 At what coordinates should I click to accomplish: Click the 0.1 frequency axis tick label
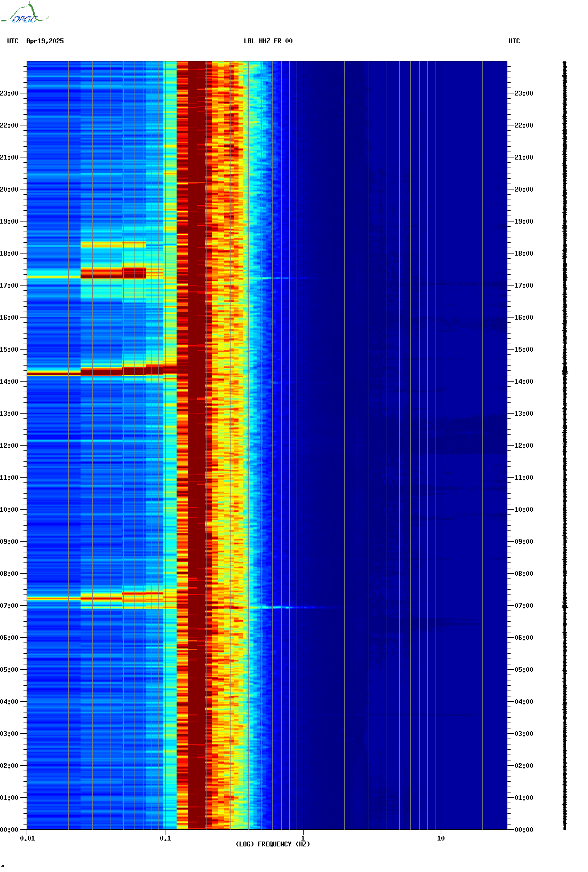click(x=165, y=838)
